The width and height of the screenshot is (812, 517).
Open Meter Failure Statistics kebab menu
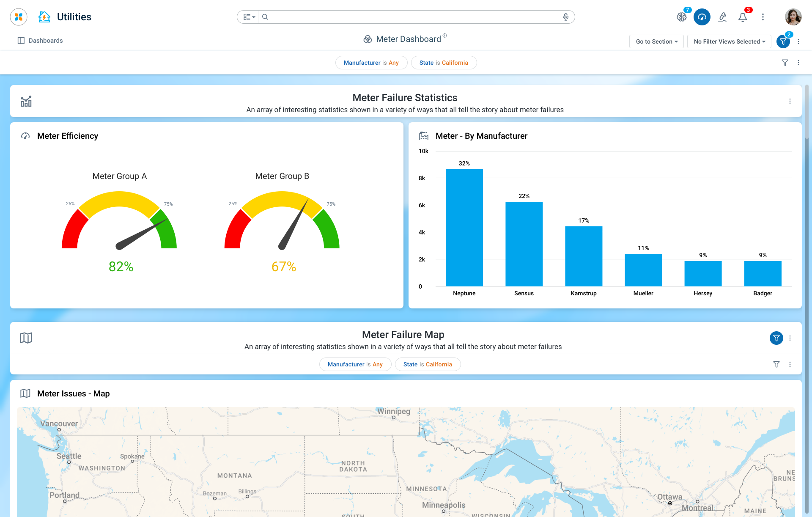point(790,101)
